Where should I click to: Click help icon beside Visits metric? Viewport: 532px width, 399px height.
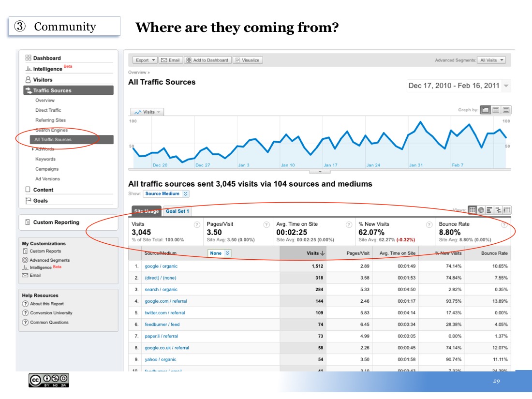tap(197, 224)
